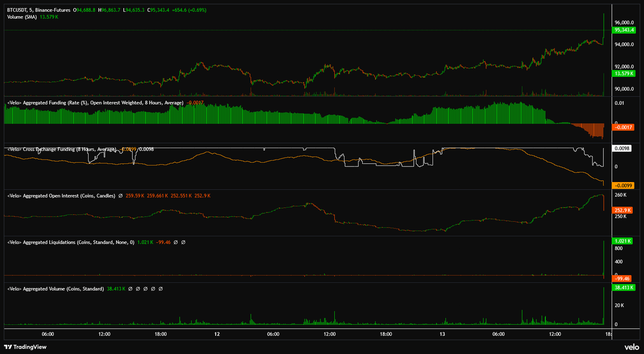Click the orange 252.9 K axis tag
This screenshot has width=644, height=354.
[x=622, y=210]
